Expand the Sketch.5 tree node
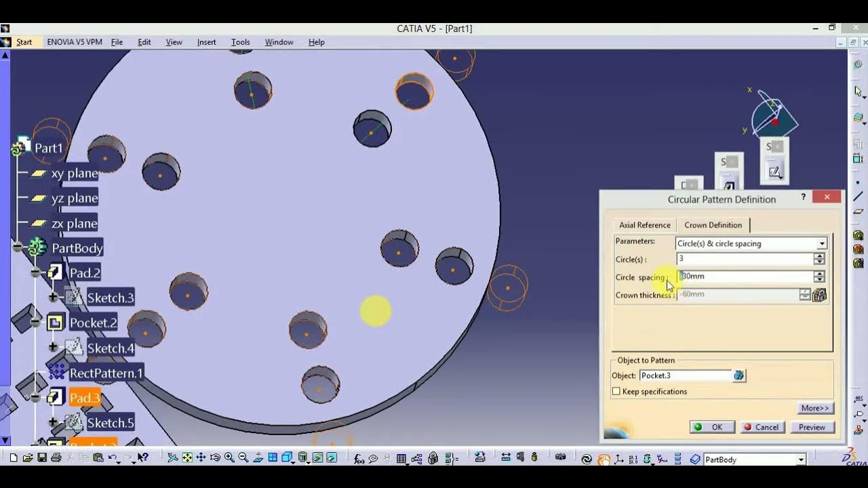 pyautogui.click(x=53, y=422)
